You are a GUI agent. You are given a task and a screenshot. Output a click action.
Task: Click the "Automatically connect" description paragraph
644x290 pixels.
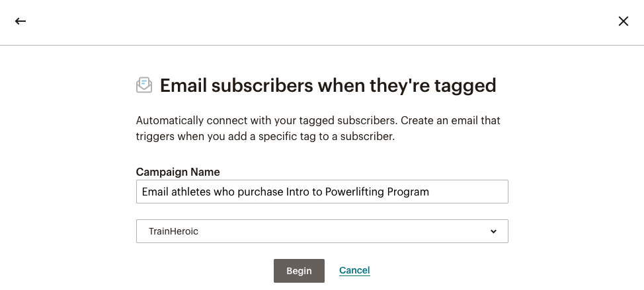click(x=318, y=128)
